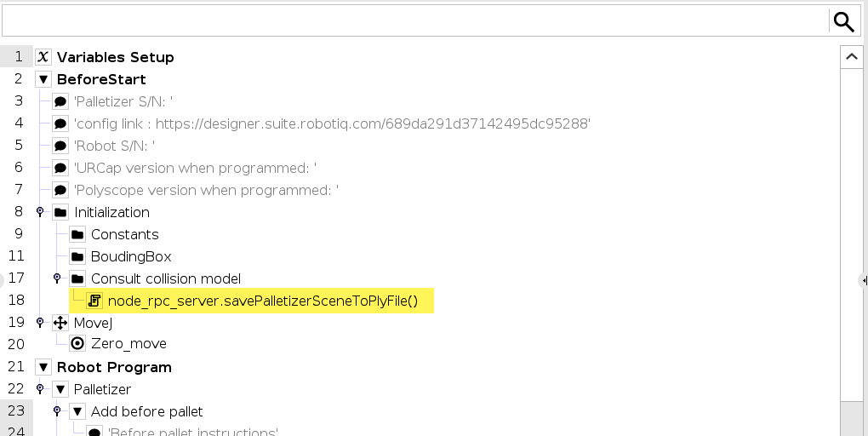Select 'URCap version when programmed' comment line
The height and width of the screenshot is (436, 868).
[196, 168]
